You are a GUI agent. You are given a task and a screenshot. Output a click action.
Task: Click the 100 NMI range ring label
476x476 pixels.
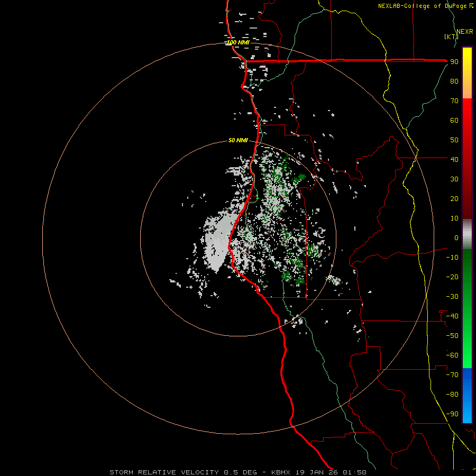[238, 42]
